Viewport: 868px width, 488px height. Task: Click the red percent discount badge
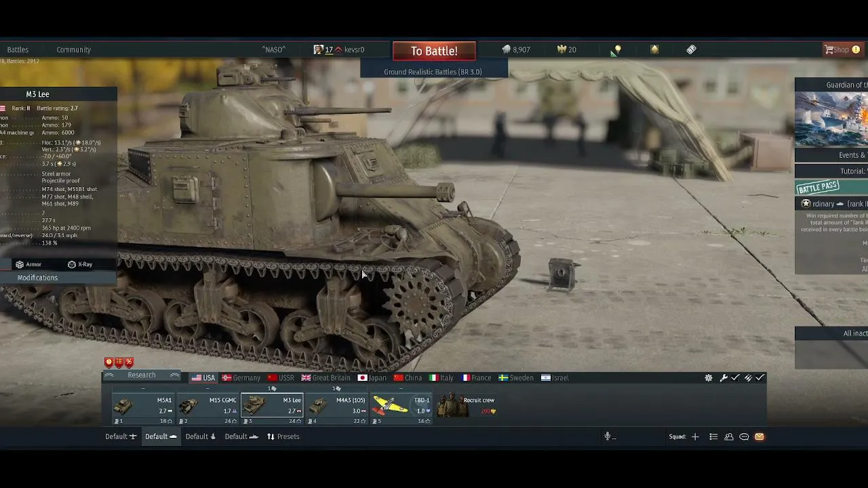(x=129, y=363)
